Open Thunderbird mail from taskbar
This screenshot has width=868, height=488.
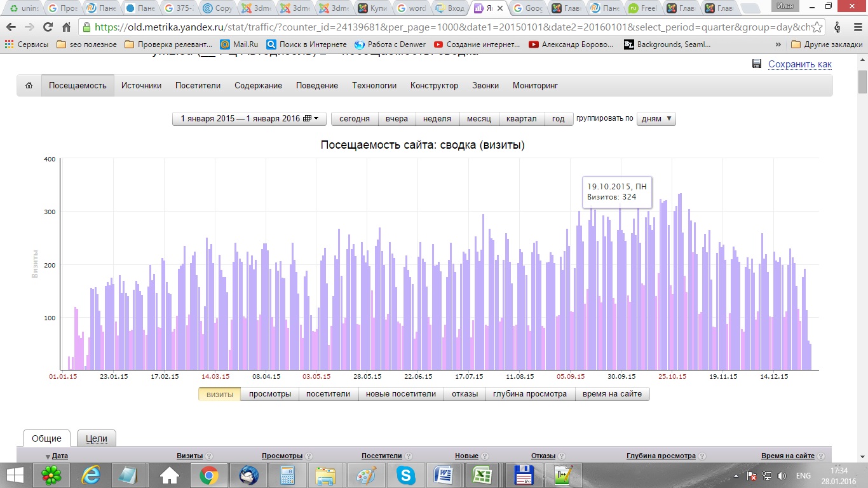pyautogui.click(x=249, y=475)
